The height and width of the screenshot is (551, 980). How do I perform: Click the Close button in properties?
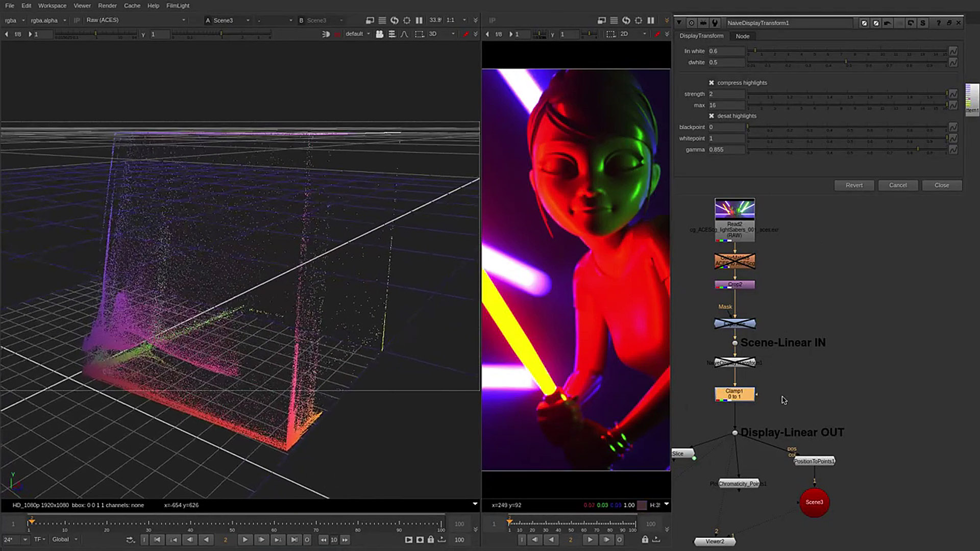(x=942, y=185)
